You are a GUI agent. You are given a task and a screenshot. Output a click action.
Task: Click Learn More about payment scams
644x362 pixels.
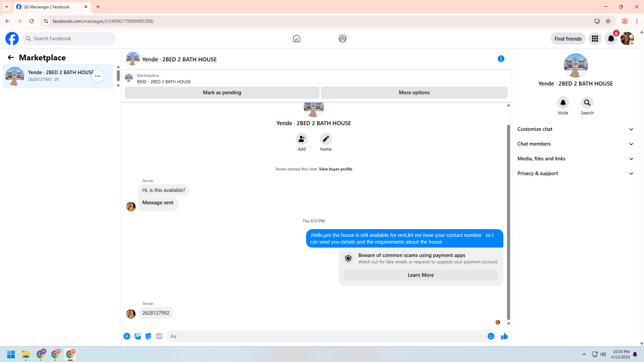[x=420, y=275]
